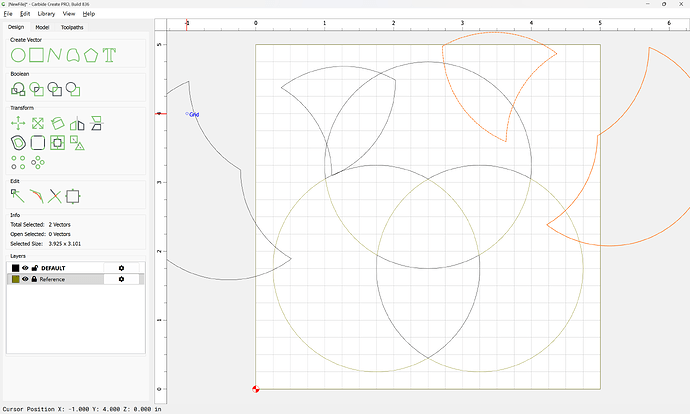Open the Circular Array tool
Screen dimensions: 690x414
(38, 161)
